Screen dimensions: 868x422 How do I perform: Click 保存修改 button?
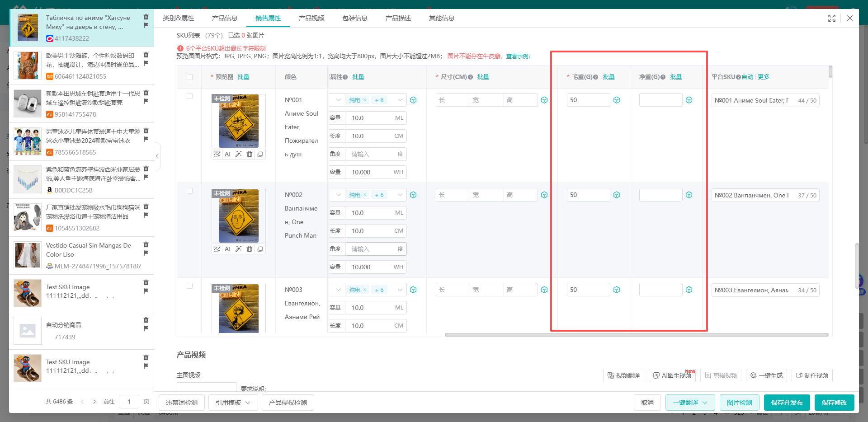(x=835, y=403)
